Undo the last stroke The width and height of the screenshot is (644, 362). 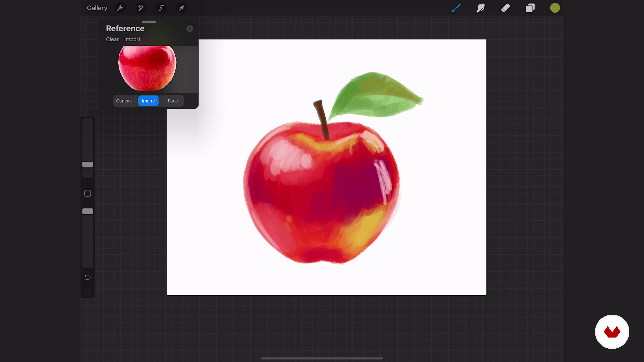point(88,277)
